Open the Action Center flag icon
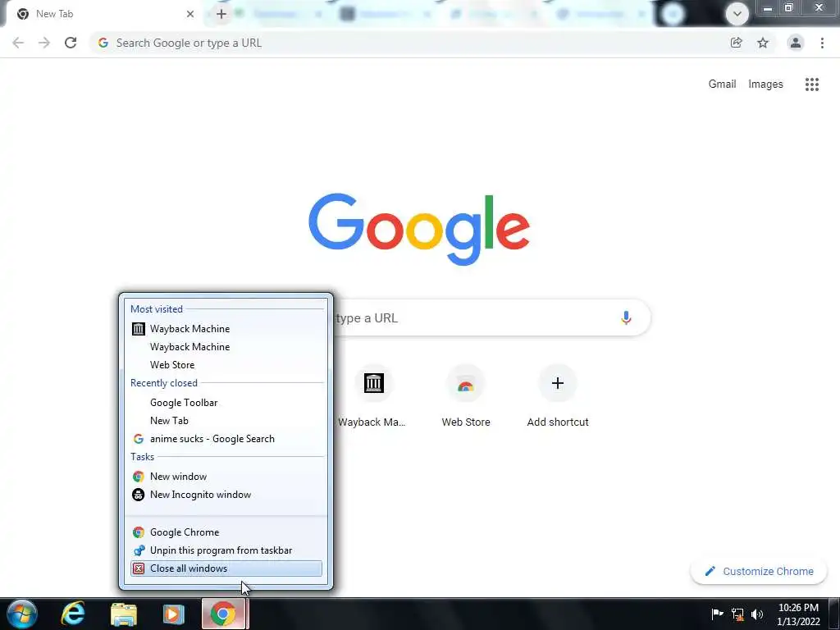840x630 pixels. tap(717, 614)
